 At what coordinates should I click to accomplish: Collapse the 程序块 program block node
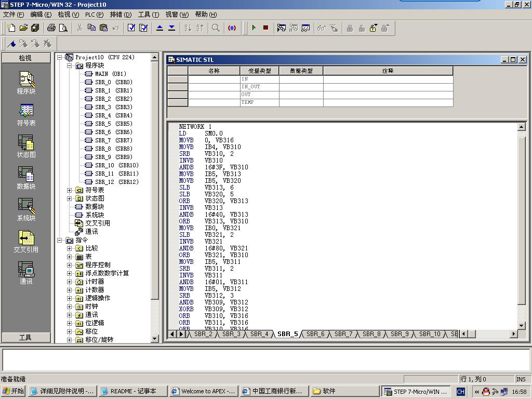(70, 65)
